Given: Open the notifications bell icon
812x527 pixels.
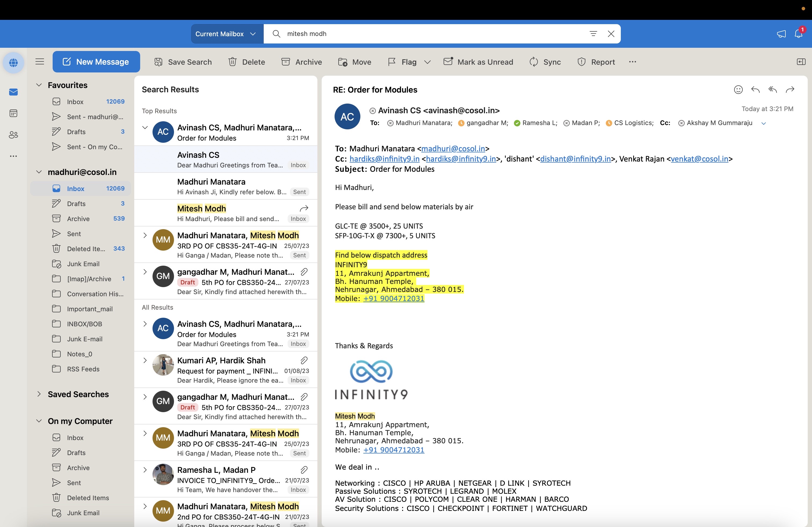Looking at the screenshot, I should click(798, 34).
